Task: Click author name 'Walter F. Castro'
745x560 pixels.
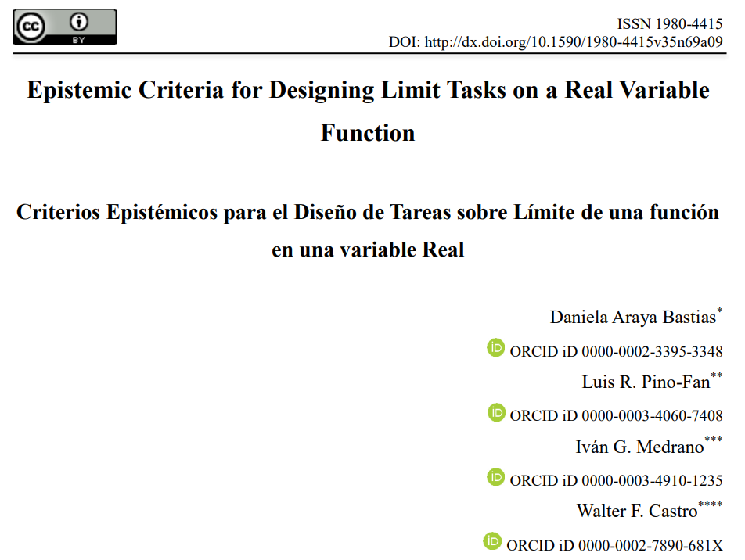Action: [637, 511]
